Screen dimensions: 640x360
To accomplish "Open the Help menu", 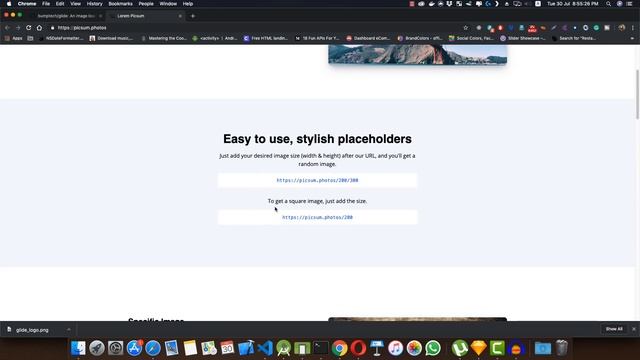I will pos(187,4).
